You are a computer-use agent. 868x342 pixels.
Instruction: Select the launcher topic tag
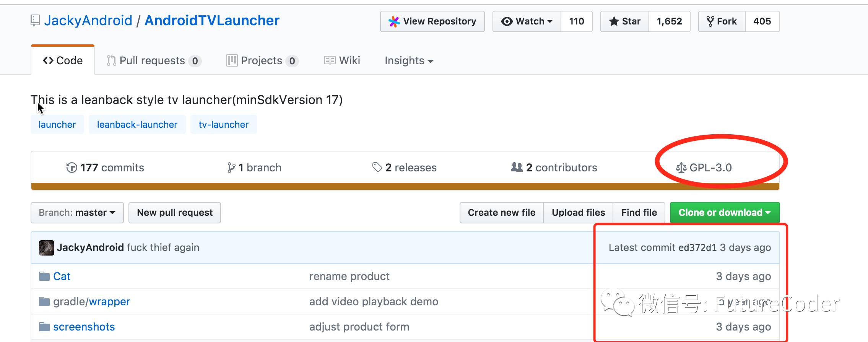57,124
